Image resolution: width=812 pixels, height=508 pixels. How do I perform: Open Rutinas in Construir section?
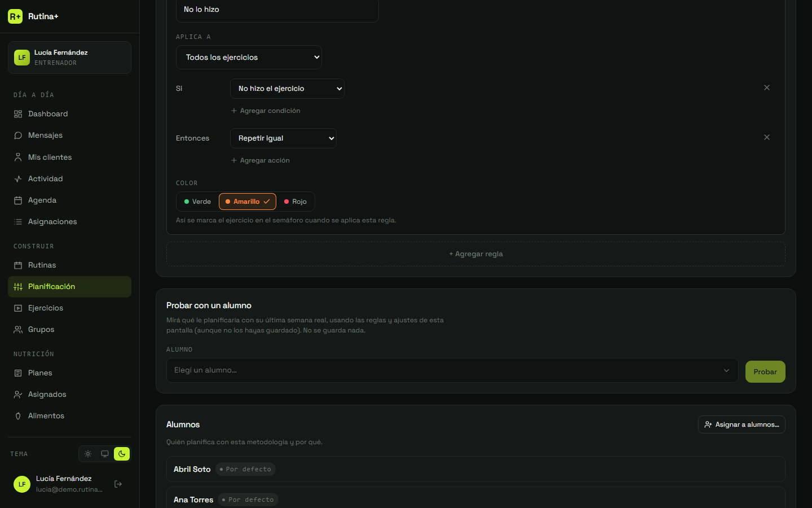click(69, 265)
